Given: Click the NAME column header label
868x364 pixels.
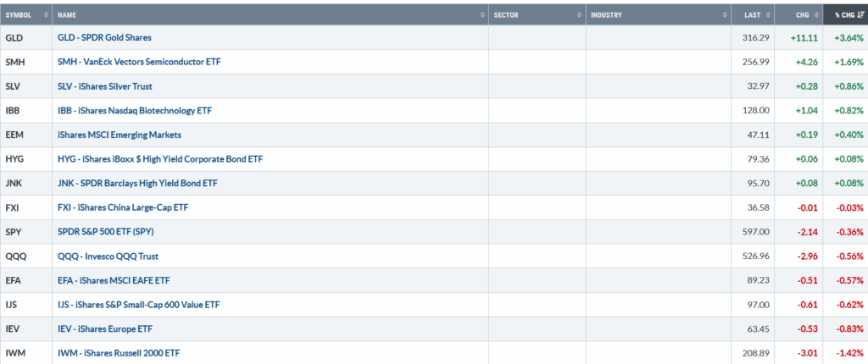Looking at the screenshot, I should pyautogui.click(x=66, y=15).
